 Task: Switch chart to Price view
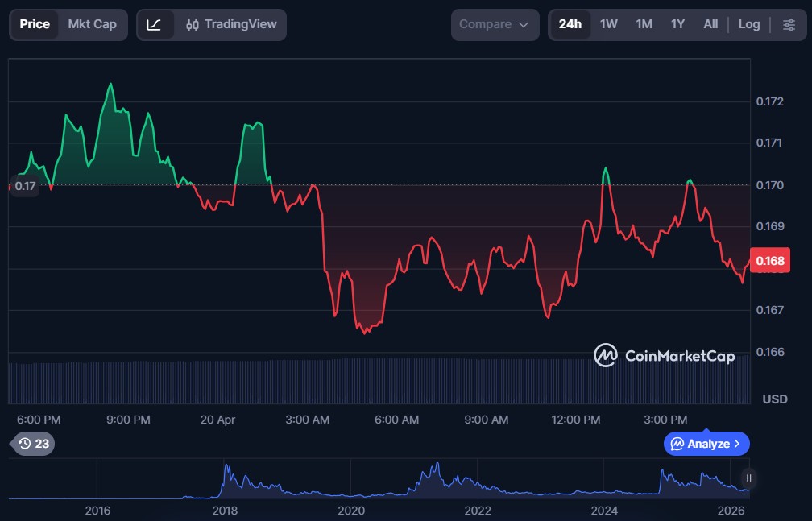(35, 24)
